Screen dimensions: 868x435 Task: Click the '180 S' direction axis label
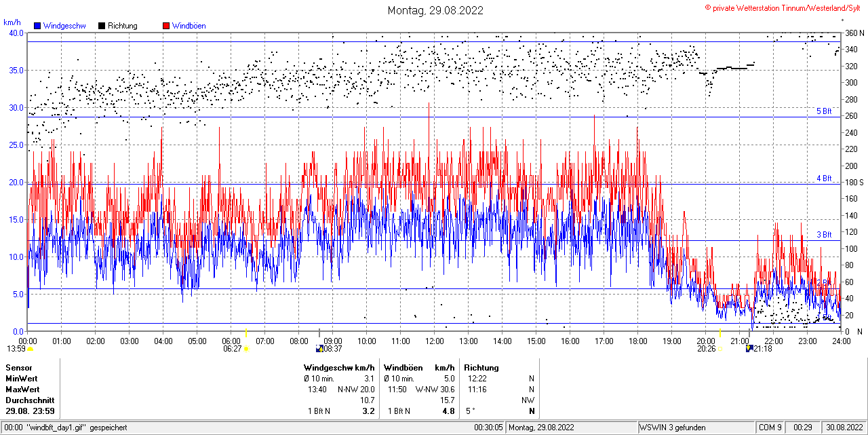pyautogui.click(x=854, y=182)
